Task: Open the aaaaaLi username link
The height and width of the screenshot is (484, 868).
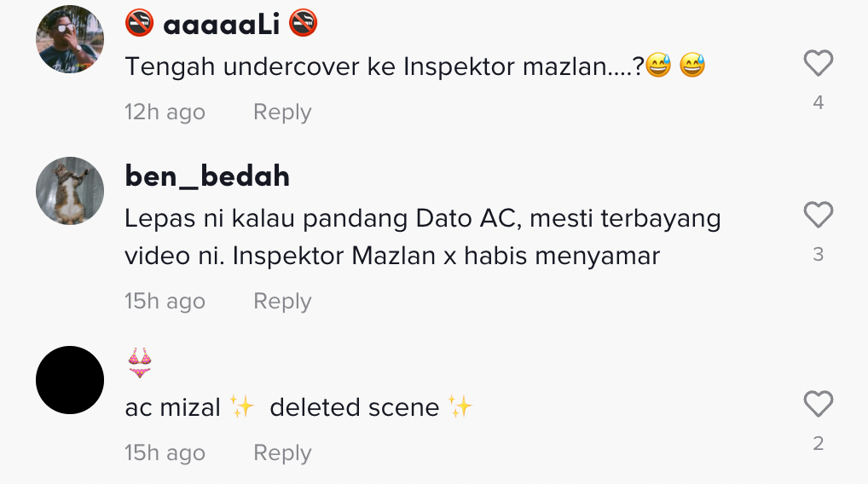Action: 221,24
